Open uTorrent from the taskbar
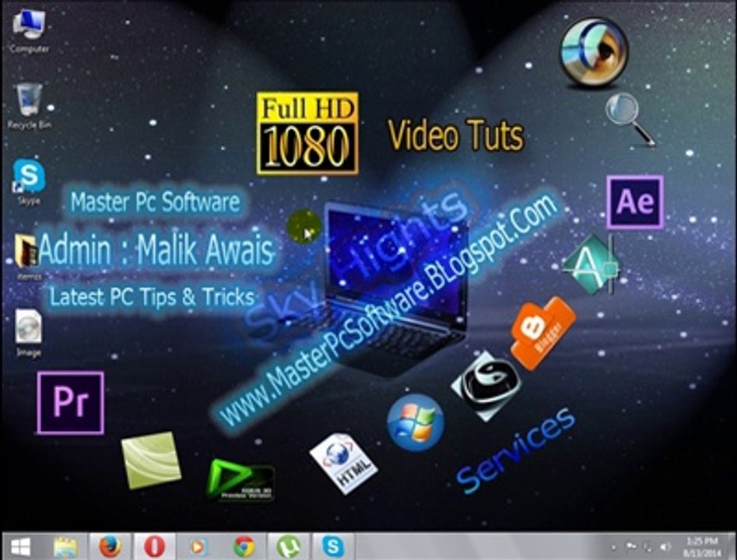737x560 pixels. coord(289,548)
